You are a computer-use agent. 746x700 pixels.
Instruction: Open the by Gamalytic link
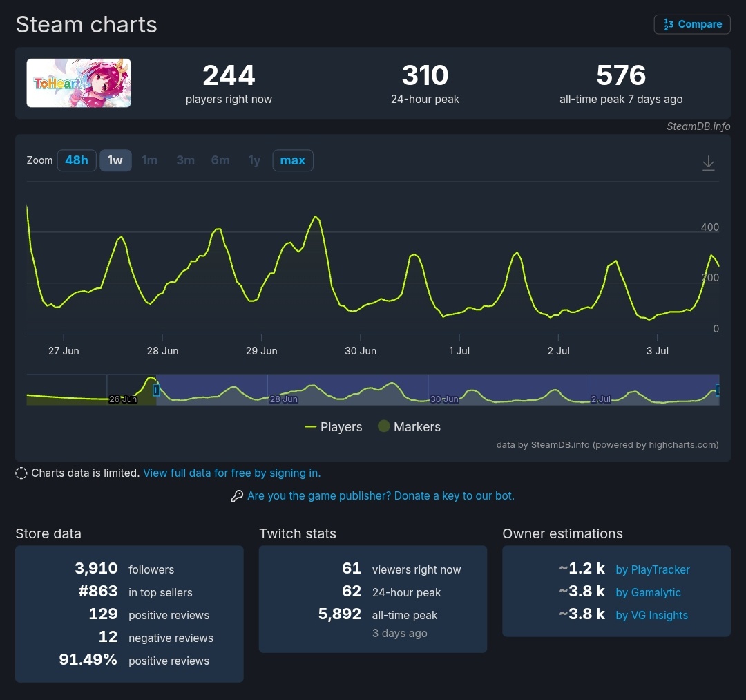[648, 592]
